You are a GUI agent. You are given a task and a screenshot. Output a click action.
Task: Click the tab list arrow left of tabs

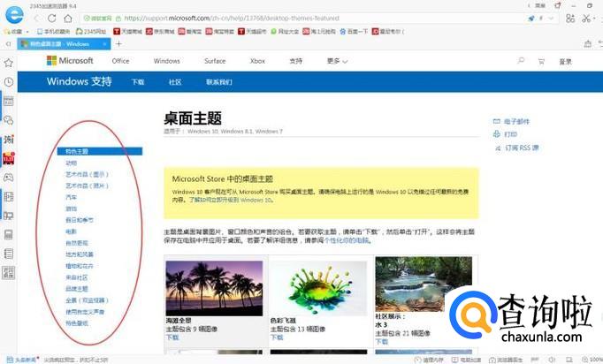click(9, 44)
